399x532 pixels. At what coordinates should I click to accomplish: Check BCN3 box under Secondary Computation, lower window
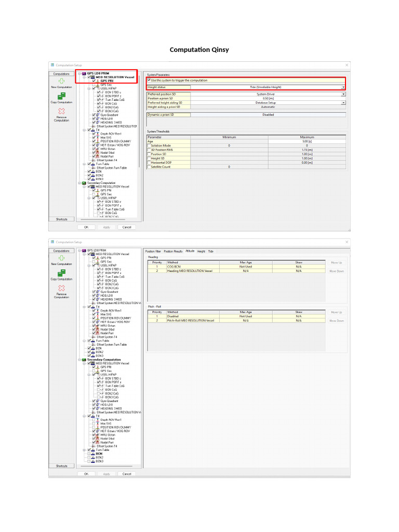tap(89, 461)
